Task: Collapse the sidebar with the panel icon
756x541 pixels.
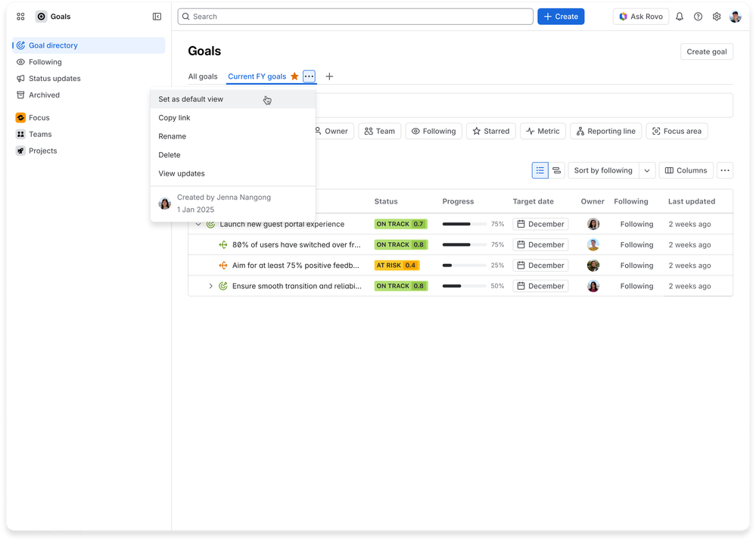Action: pos(157,17)
